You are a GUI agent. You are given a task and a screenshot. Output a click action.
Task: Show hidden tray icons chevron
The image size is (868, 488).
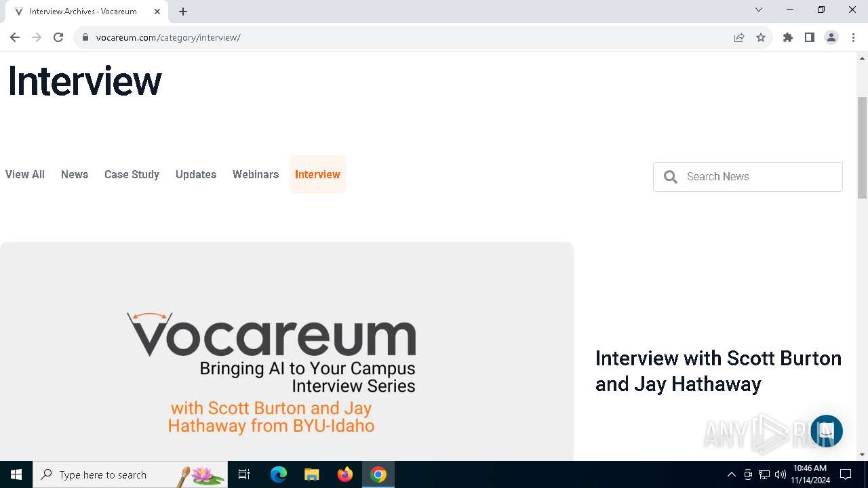[731, 474]
